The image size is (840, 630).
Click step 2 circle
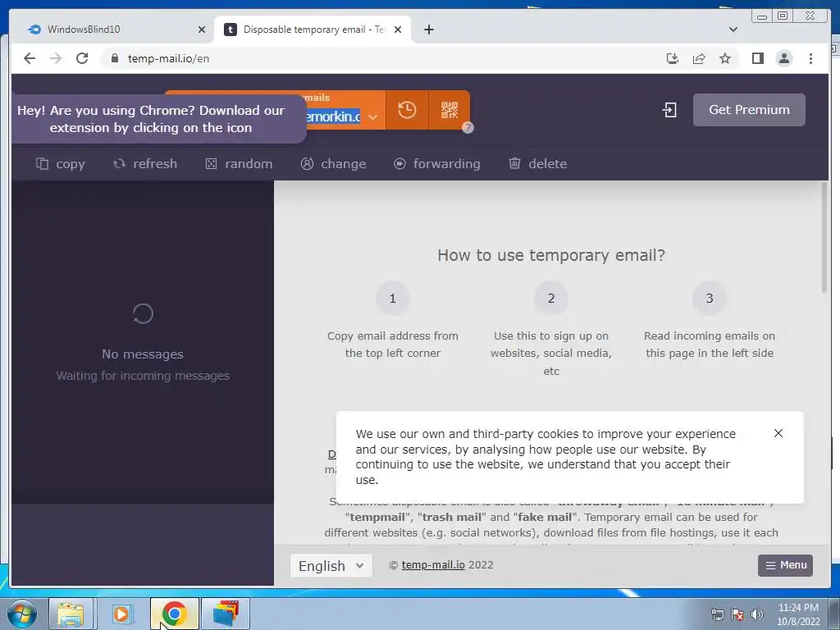(x=551, y=299)
